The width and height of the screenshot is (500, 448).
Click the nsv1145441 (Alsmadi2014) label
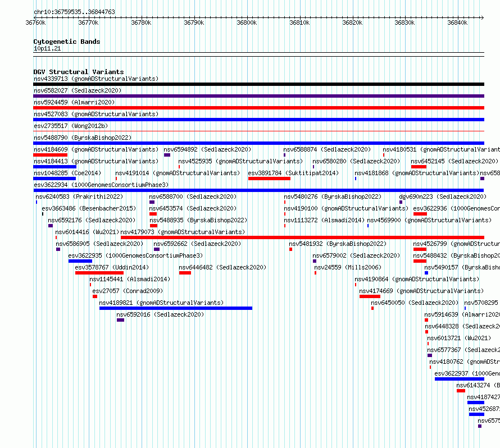(130, 279)
